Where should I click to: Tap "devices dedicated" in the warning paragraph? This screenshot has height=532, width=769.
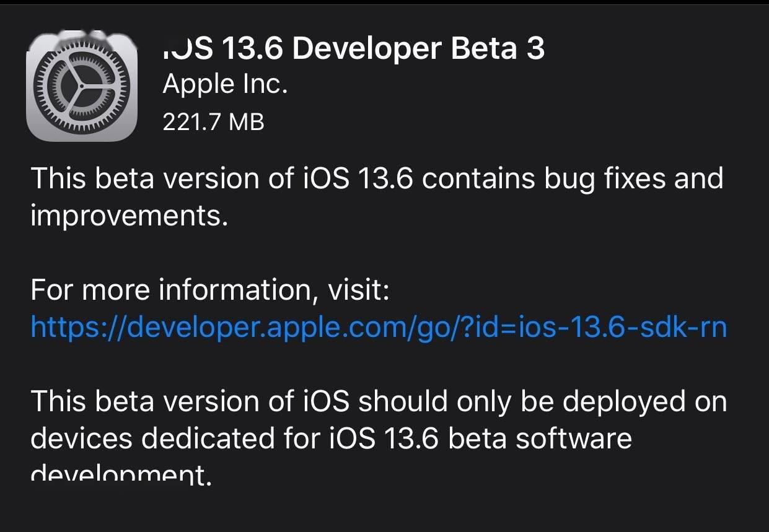click(x=151, y=438)
